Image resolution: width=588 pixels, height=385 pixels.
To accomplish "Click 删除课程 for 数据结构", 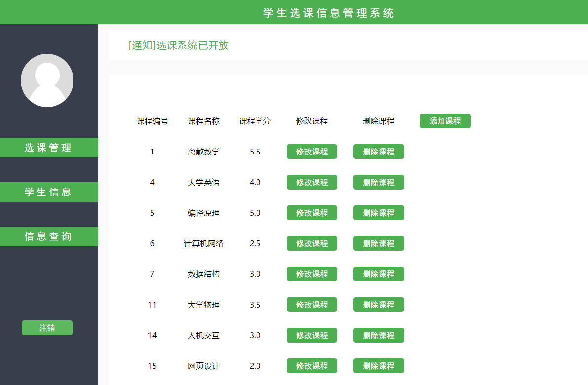I will click(x=378, y=274).
